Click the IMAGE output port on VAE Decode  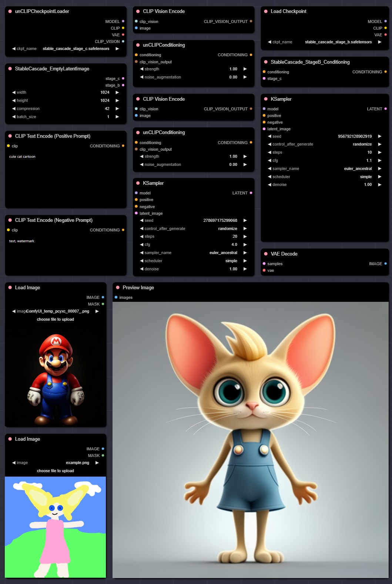pos(385,264)
